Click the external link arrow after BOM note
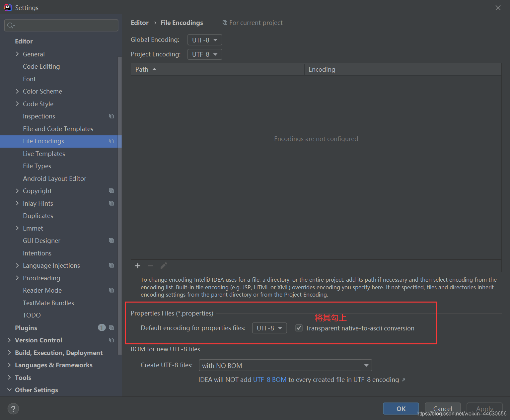The width and height of the screenshot is (510, 420). click(x=403, y=380)
